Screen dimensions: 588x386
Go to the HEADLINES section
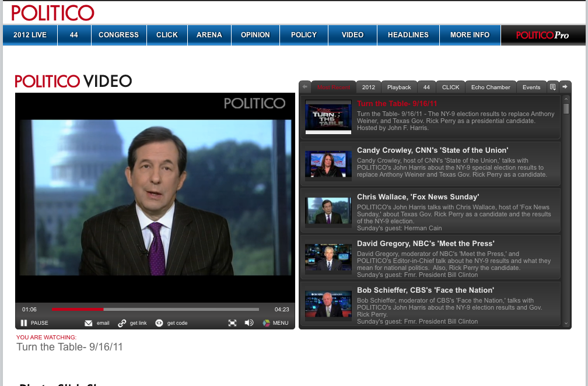[408, 35]
